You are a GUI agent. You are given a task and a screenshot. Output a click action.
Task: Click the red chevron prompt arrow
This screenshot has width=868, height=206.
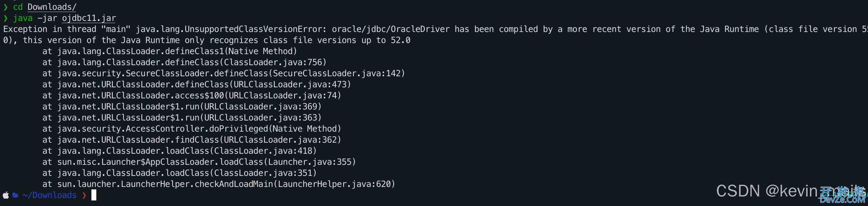point(84,195)
